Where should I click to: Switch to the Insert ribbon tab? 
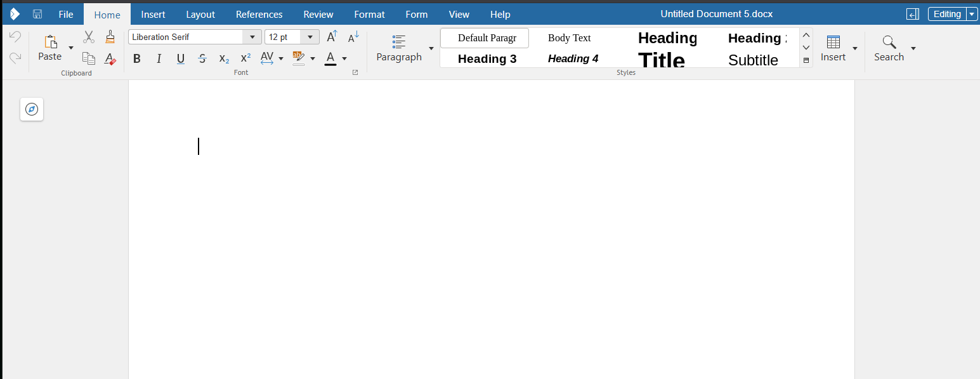pos(153,14)
